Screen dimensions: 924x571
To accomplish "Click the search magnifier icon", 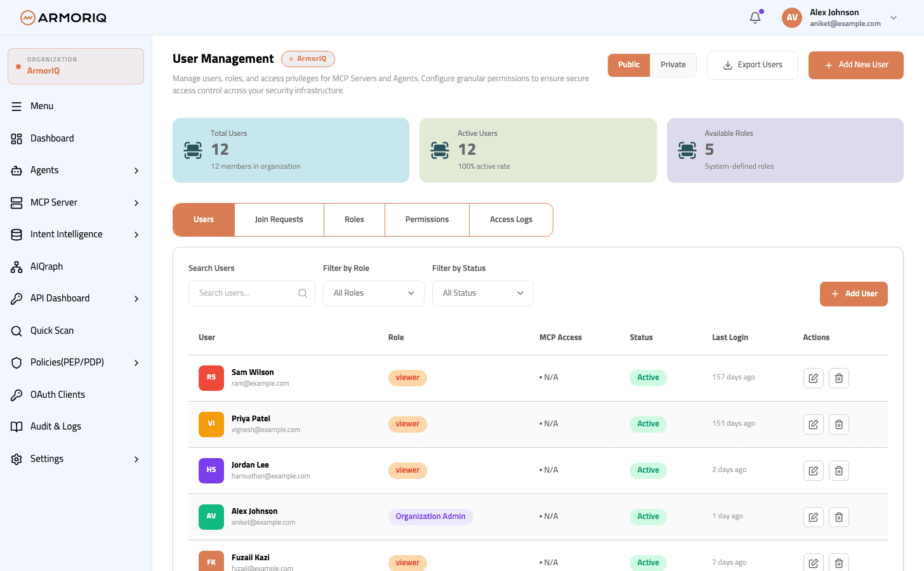I will (x=303, y=293).
